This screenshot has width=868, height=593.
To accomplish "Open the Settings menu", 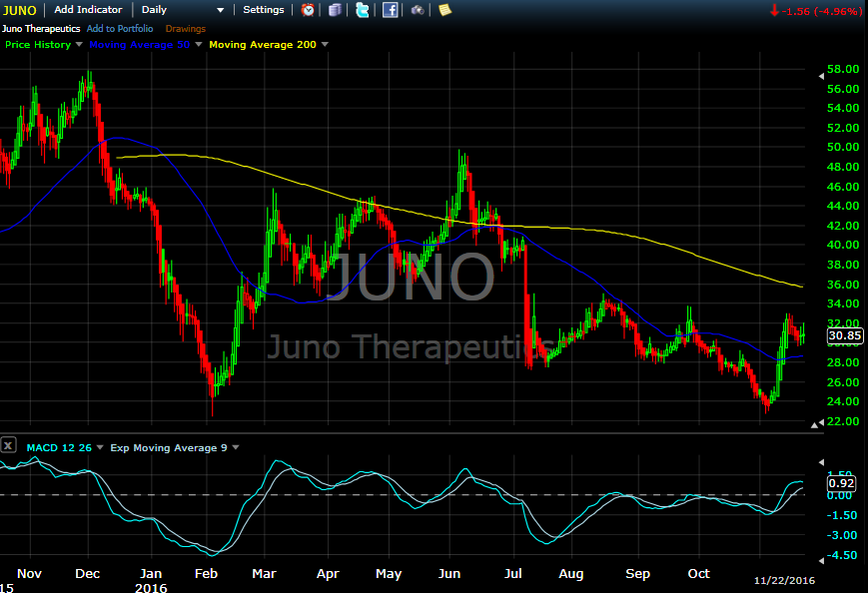I will (264, 10).
